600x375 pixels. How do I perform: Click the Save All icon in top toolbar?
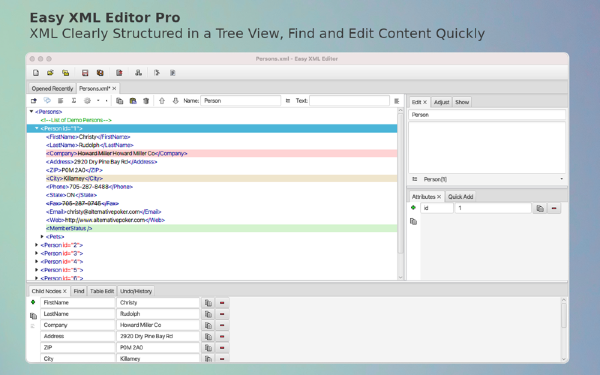[x=100, y=73]
